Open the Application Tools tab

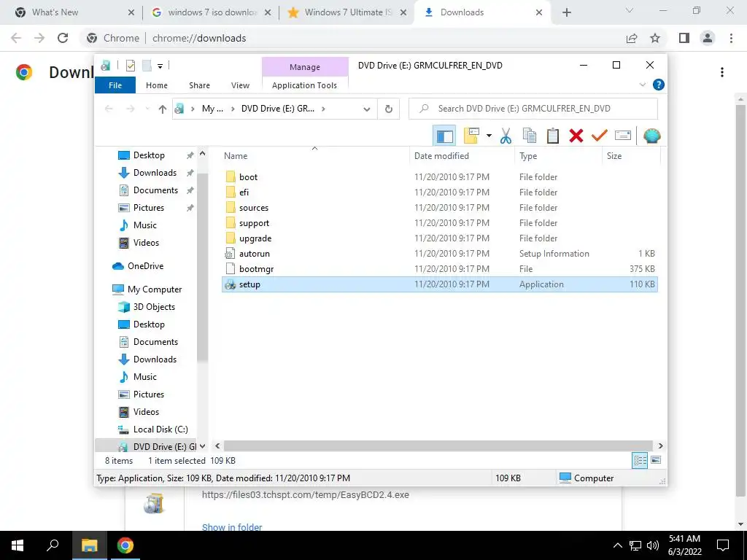pyautogui.click(x=304, y=85)
